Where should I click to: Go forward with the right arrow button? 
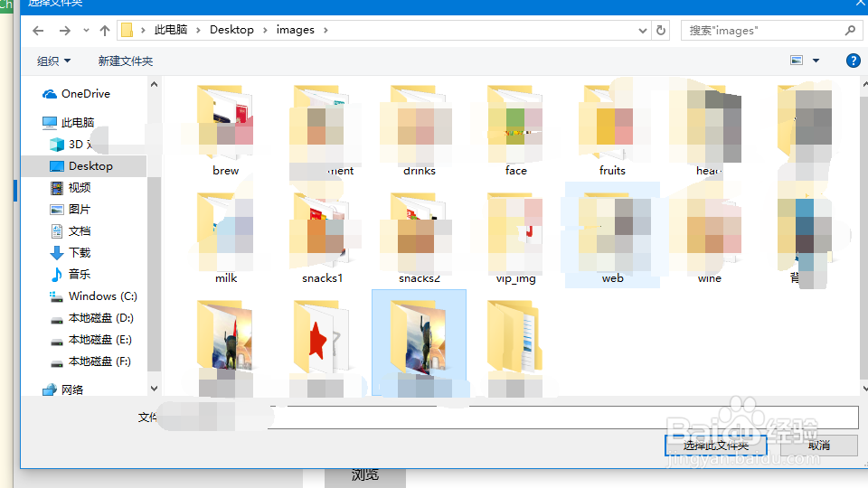coord(65,31)
